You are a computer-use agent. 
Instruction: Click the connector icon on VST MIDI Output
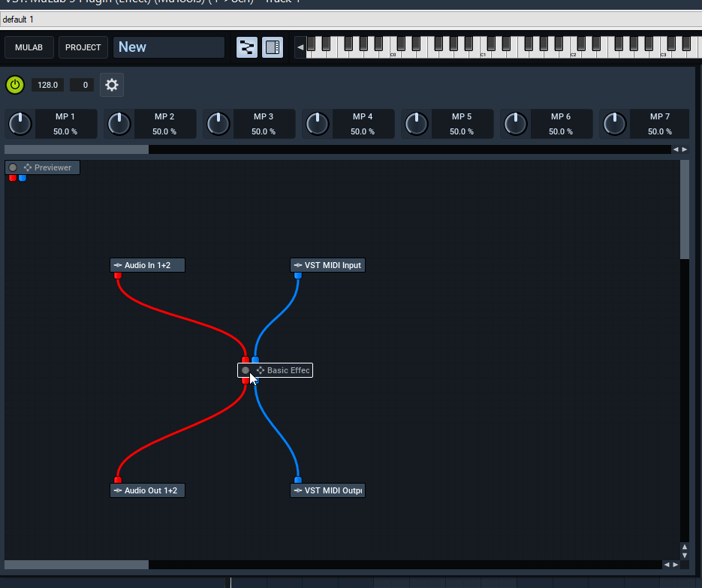[x=298, y=490]
